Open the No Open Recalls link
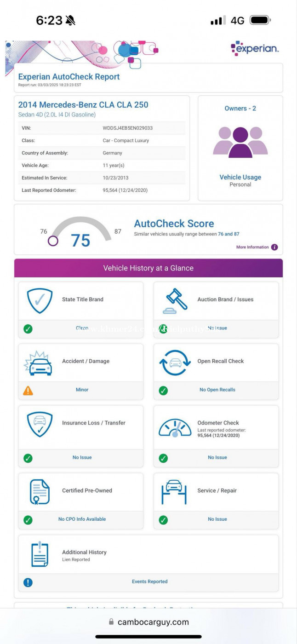Screen dimensions: 297x644 pos(217,390)
